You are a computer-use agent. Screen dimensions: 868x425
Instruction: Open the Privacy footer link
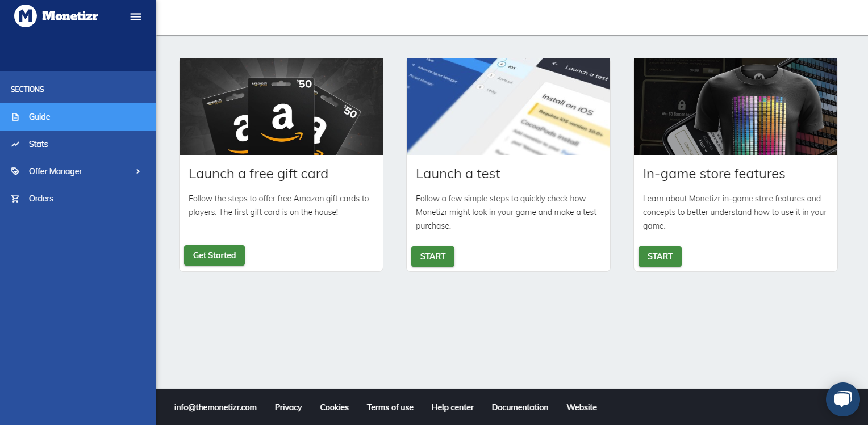click(288, 407)
